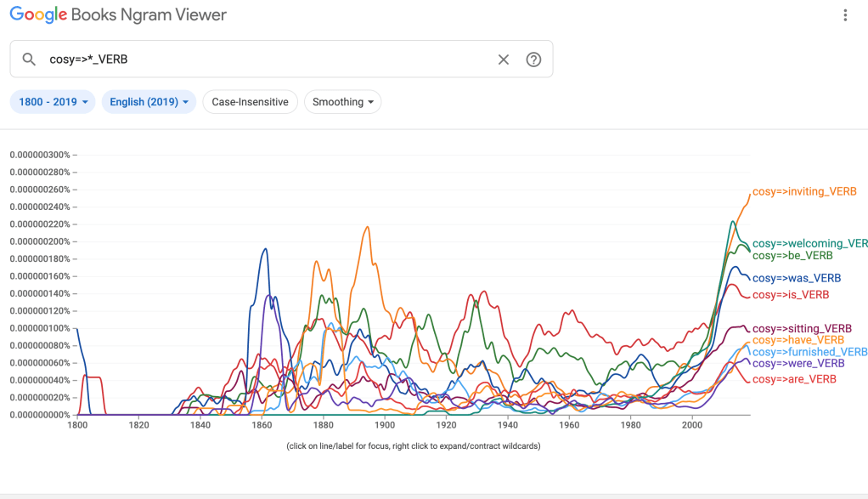The image size is (868, 499).
Task: Open the 1800 - 2019 date range dropdown
Action: tap(54, 102)
